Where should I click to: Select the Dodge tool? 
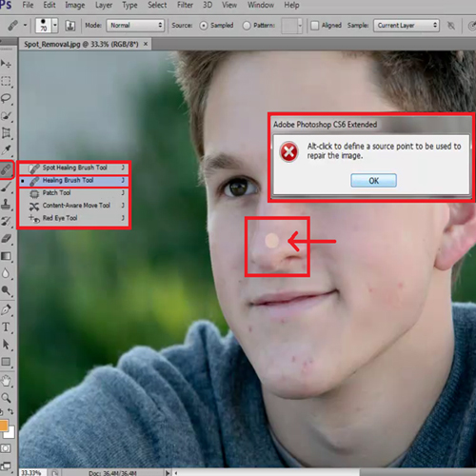(x=6, y=290)
